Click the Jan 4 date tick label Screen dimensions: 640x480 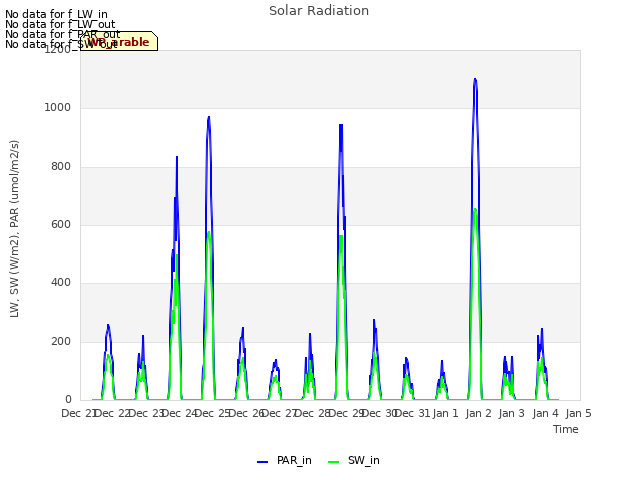545,413
